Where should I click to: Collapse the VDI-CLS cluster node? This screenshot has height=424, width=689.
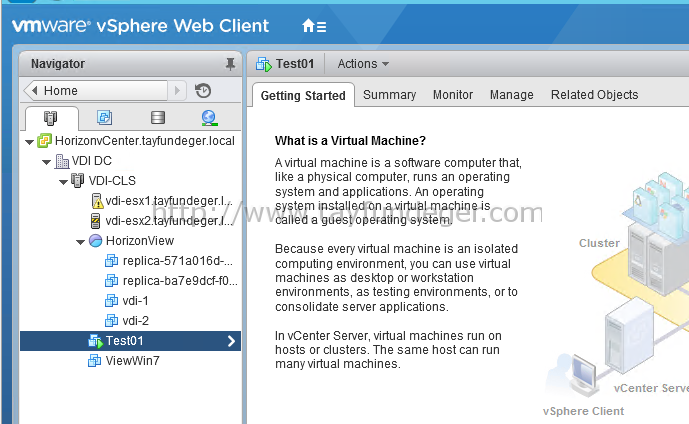tap(63, 182)
